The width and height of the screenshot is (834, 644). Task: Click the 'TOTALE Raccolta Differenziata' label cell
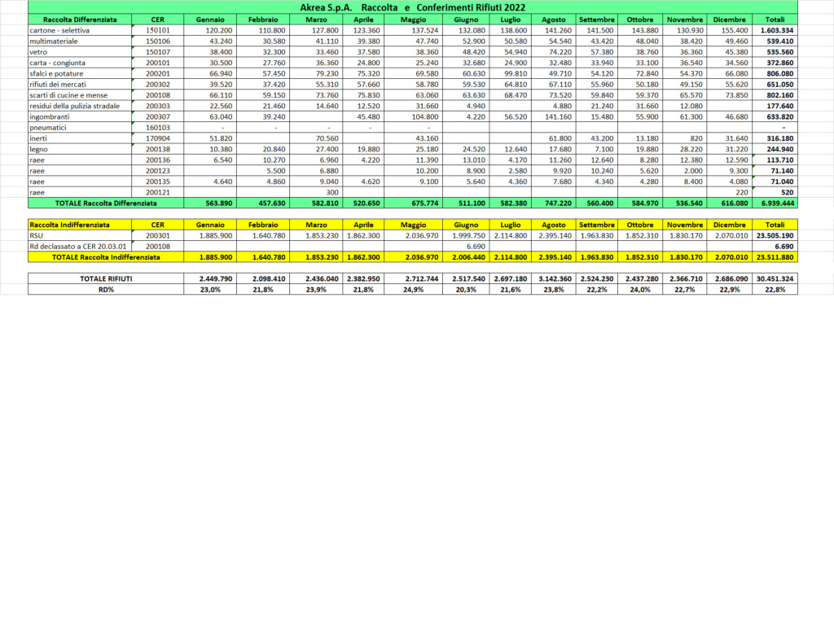(106, 203)
